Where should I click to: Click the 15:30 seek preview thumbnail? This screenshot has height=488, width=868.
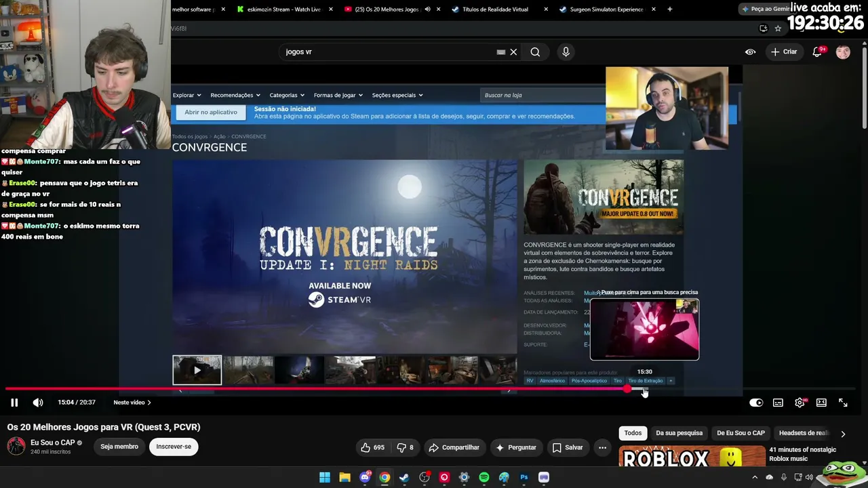(x=644, y=329)
